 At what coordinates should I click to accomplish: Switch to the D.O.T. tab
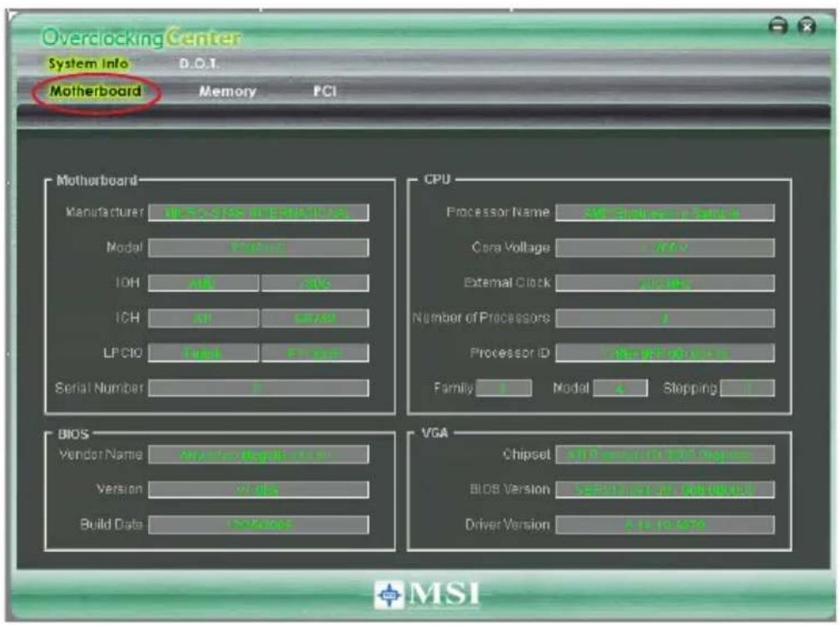tap(198, 64)
